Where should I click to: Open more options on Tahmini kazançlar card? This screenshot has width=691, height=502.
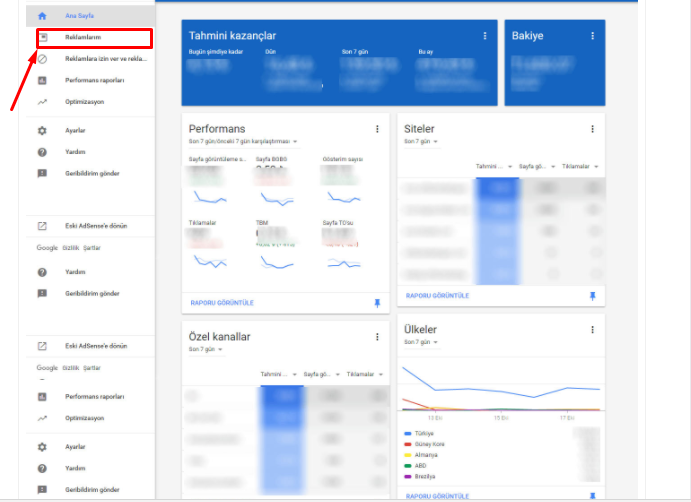[x=485, y=36]
